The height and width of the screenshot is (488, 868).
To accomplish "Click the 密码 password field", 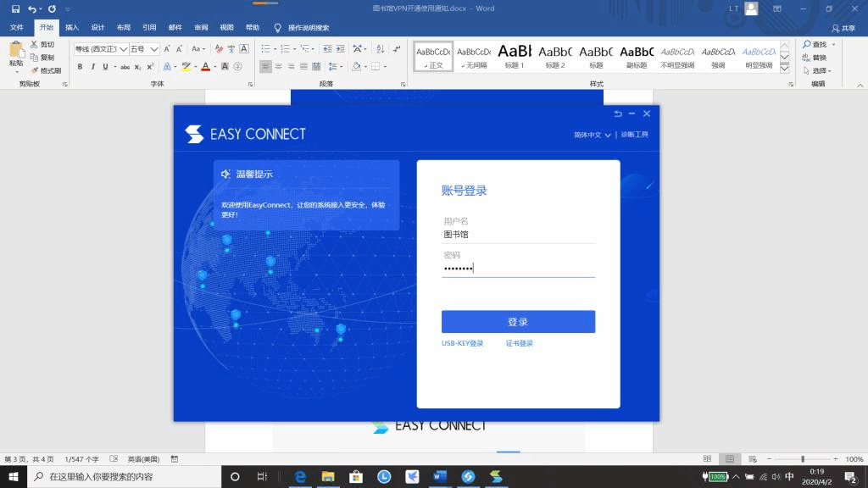I will coord(518,269).
